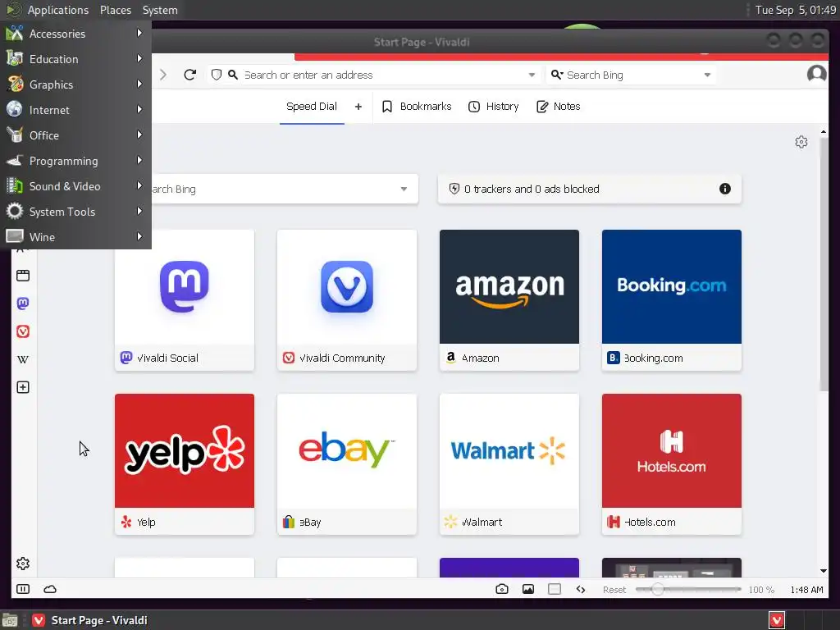Toggle images with the picture icon
840x630 pixels.
tap(528, 589)
